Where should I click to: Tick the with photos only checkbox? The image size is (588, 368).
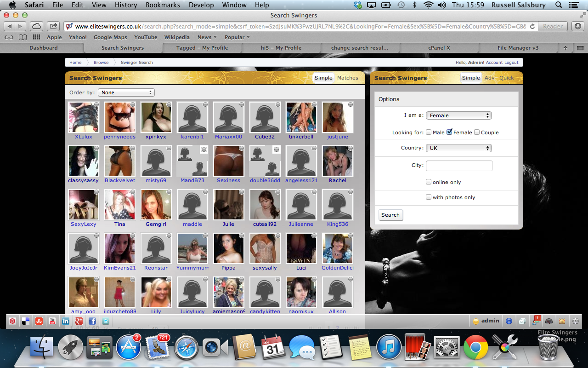click(429, 197)
